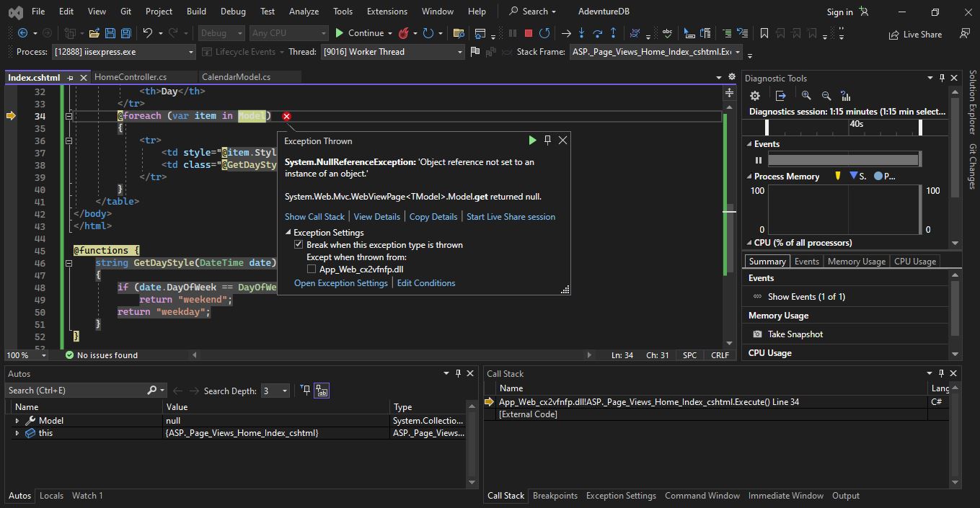Toggle 'Break when this exception type is thrown'
Image resolution: width=980 pixels, height=508 pixels.
coord(299,245)
